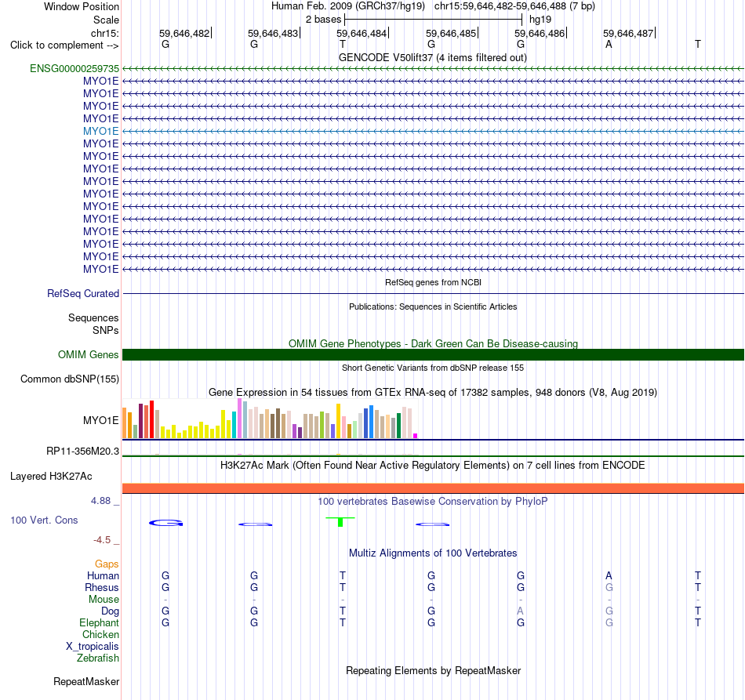Select the Rhesus alignment row label
This screenshot has width=745, height=700.
coord(102,587)
